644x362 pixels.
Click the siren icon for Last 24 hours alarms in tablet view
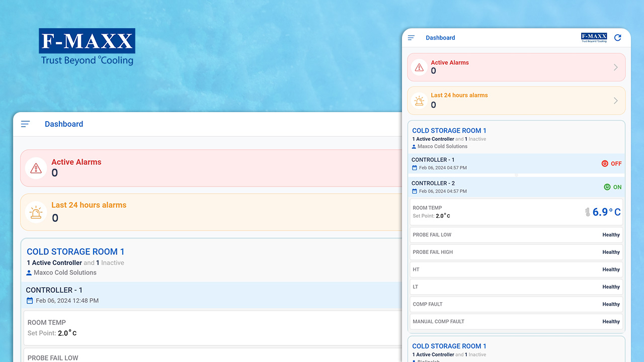(x=36, y=212)
